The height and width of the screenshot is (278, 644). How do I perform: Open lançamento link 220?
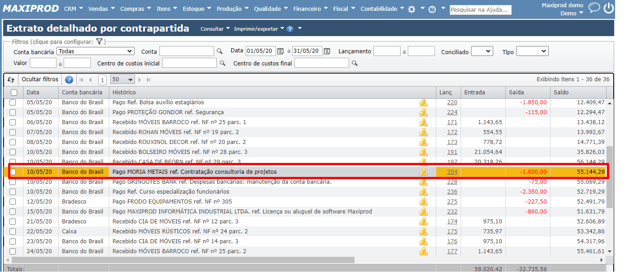click(452, 102)
